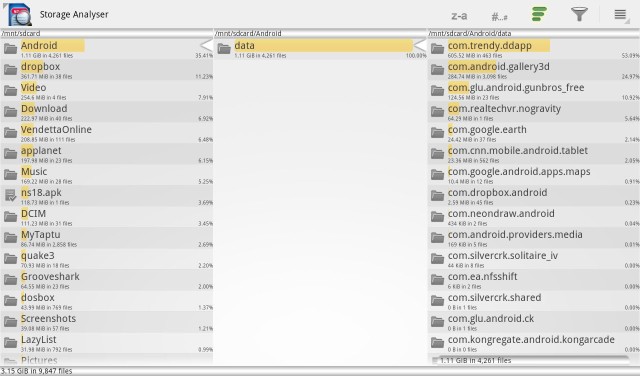This screenshot has height=376, width=640.
Task: Open com.realtechvr.nogravity folder
Action: [x=533, y=112]
